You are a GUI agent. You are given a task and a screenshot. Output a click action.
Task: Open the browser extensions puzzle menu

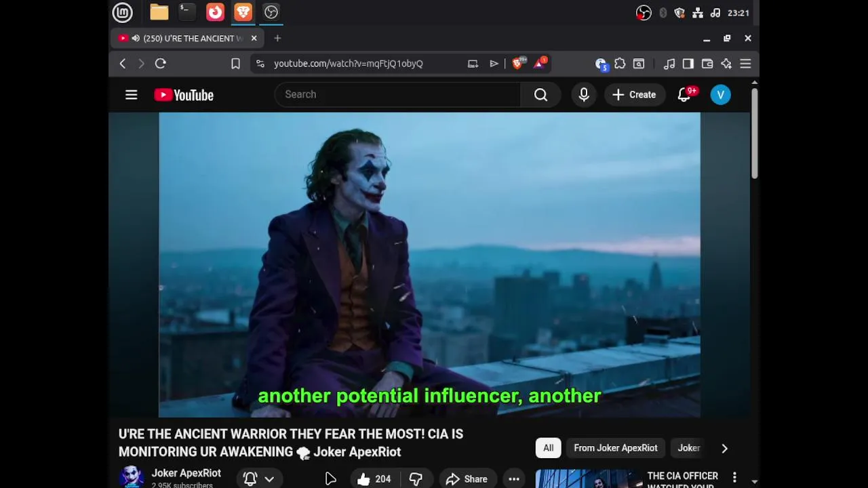coord(620,64)
